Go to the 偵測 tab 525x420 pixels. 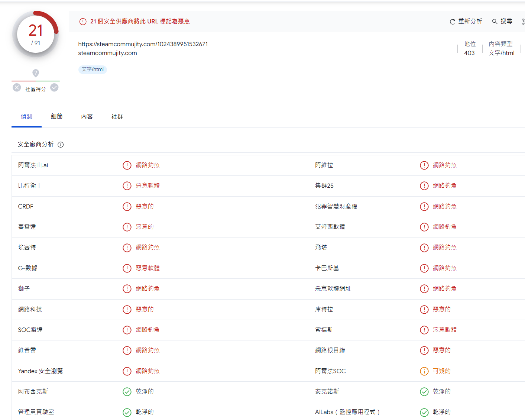(x=26, y=116)
